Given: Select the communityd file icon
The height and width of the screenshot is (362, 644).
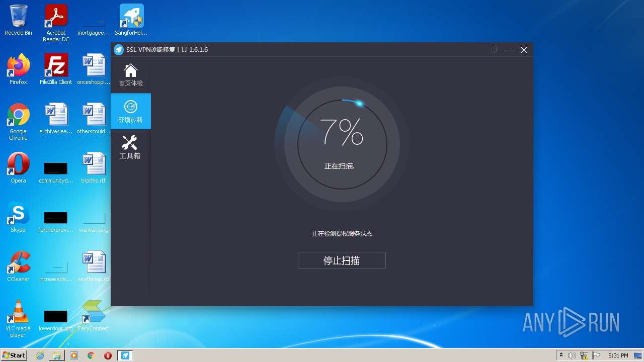Looking at the screenshot, I should tap(56, 171).
